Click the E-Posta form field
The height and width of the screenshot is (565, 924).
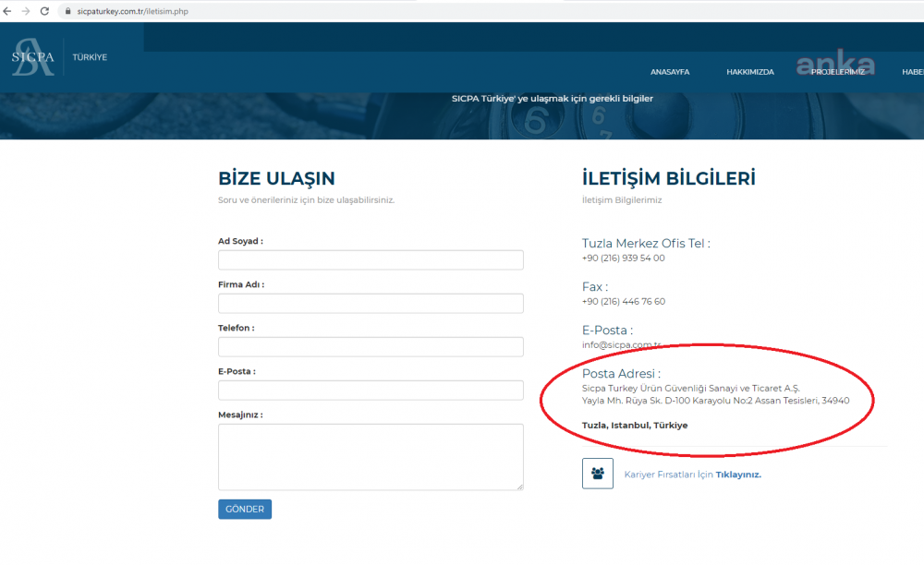(371, 391)
